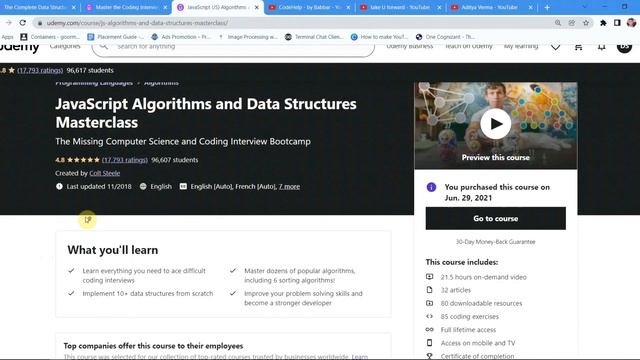
Task: Click the What you'll learn heading
Action: coord(113,250)
